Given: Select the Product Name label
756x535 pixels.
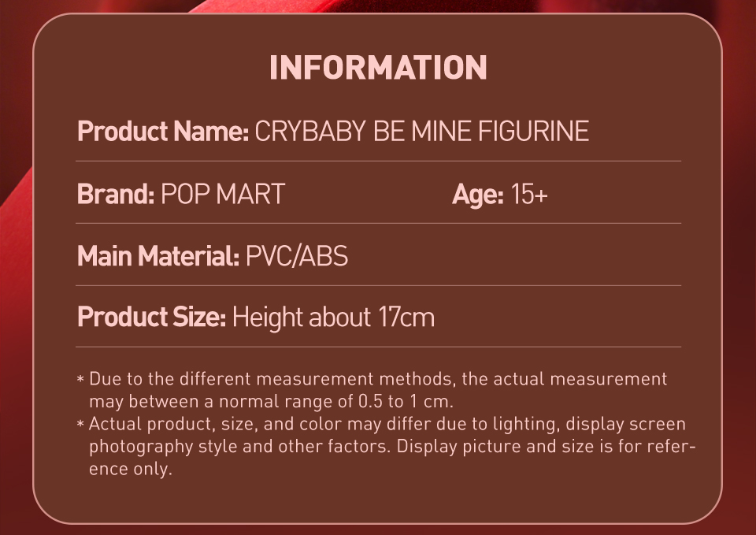Looking at the screenshot, I should click(163, 132).
